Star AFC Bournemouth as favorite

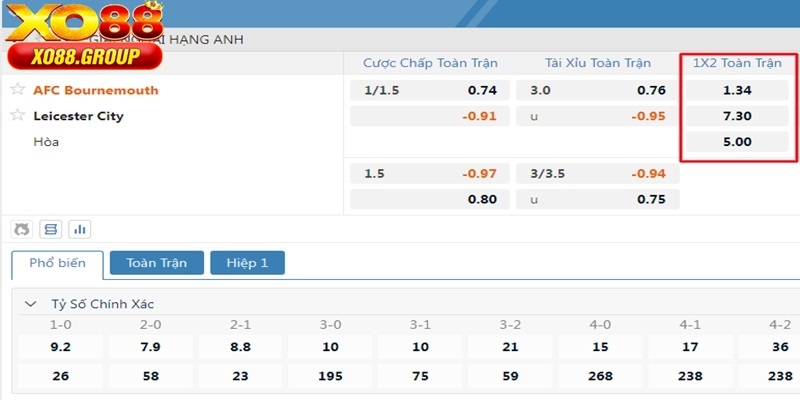(17, 90)
